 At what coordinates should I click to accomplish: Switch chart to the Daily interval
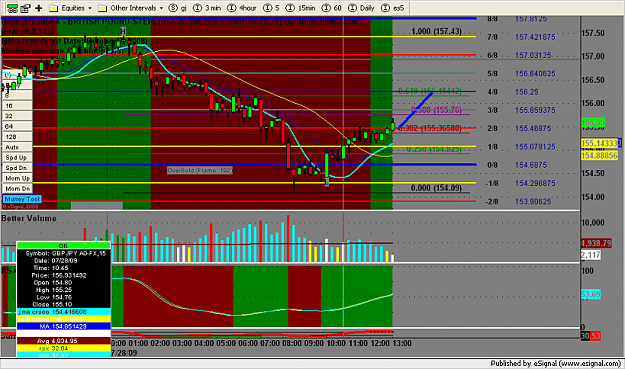point(361,8)
